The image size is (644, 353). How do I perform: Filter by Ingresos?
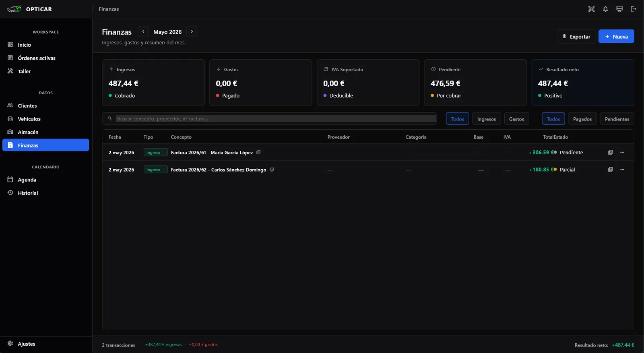(487, 119)
